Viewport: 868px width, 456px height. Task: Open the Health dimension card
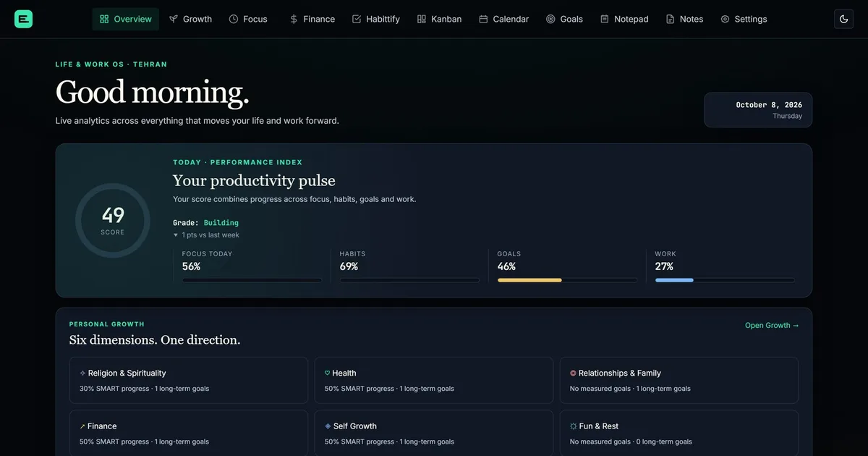coord(434,380)
